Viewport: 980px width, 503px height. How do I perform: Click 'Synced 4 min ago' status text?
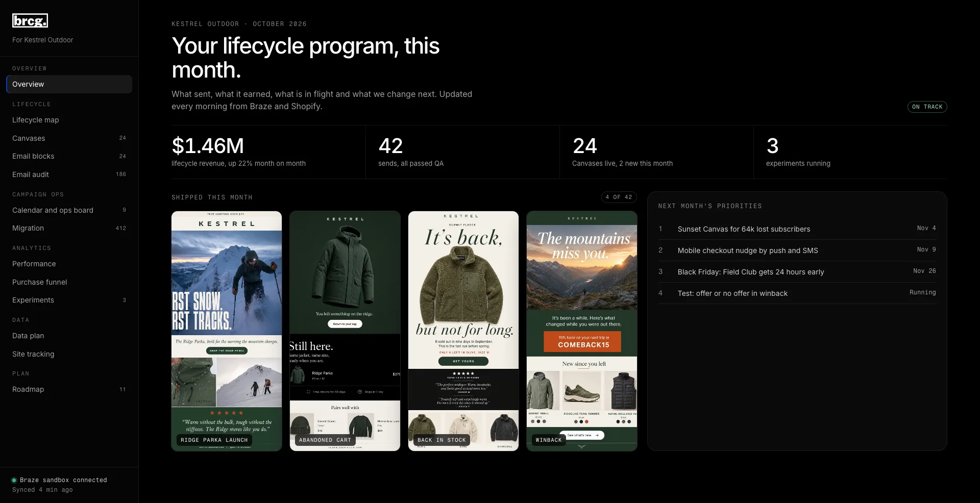pyautogui.click(x=42, y=490)
